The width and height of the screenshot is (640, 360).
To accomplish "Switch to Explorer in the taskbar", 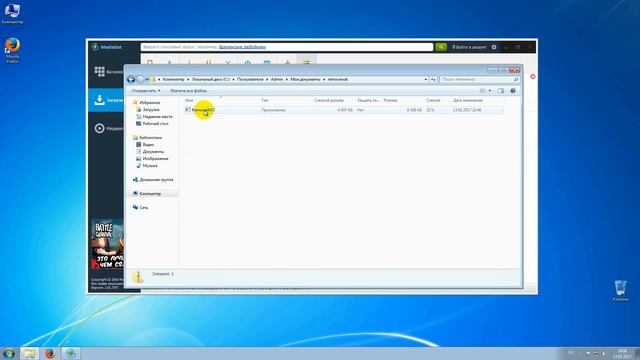I will coord(29,353).
